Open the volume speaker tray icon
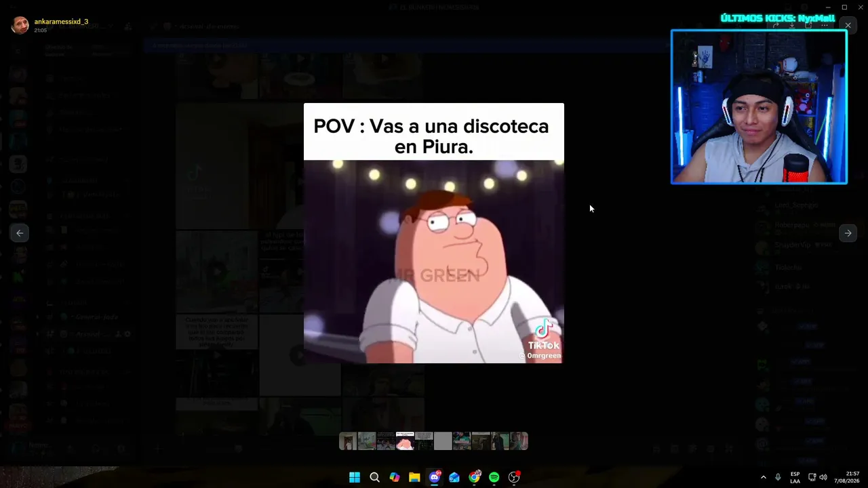 tap(823, 477)
